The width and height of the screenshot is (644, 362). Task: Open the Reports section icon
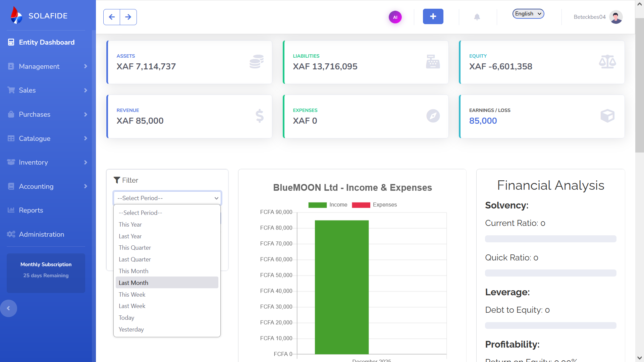point(11,210)
